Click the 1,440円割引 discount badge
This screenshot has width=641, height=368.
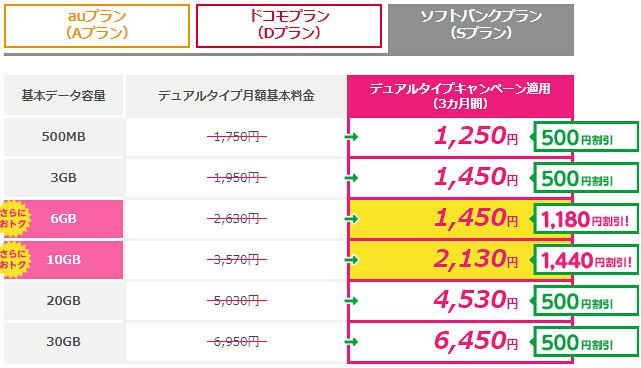pyautogui.click(x=584, y=260)
